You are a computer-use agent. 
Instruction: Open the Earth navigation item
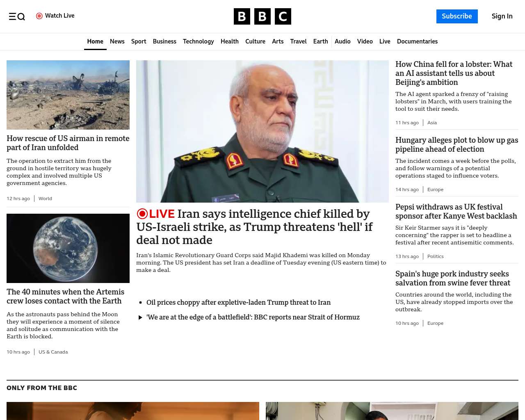[x=320, y=41]
